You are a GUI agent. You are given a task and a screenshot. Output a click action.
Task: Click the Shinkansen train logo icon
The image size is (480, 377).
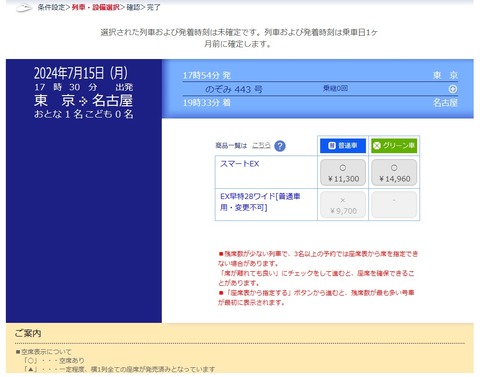24,8
